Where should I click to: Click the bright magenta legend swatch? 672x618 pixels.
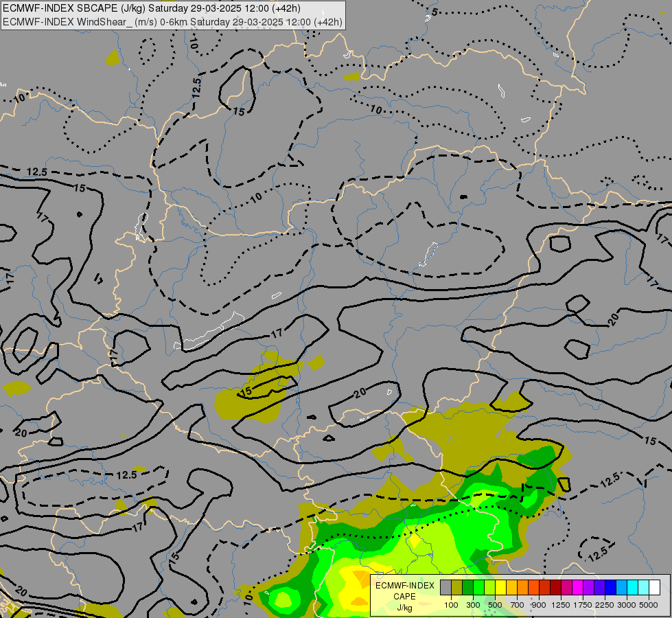578,588
